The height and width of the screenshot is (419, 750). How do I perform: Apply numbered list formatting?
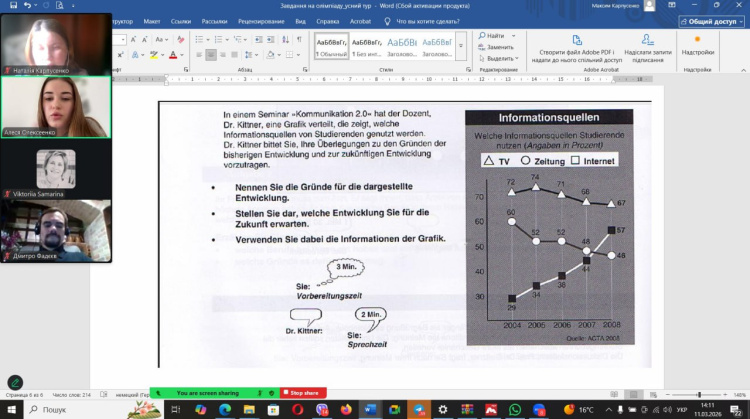click(x=218, y=39)
